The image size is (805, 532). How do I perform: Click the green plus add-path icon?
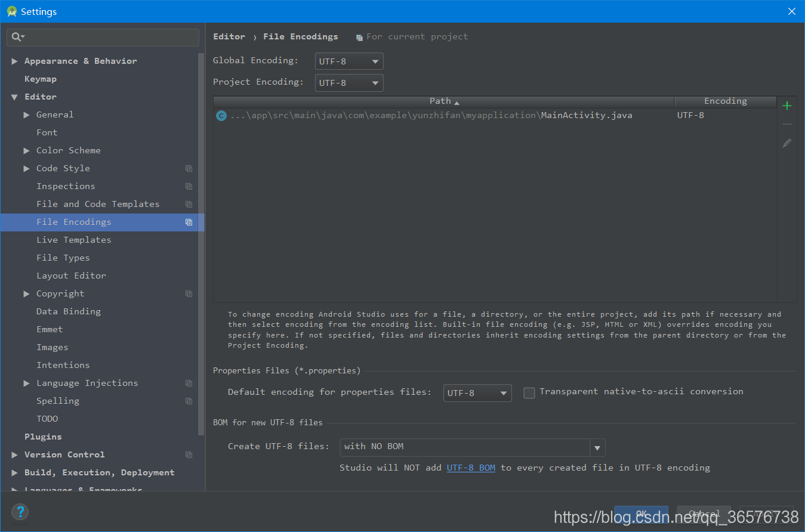click(x=787, y=106)
